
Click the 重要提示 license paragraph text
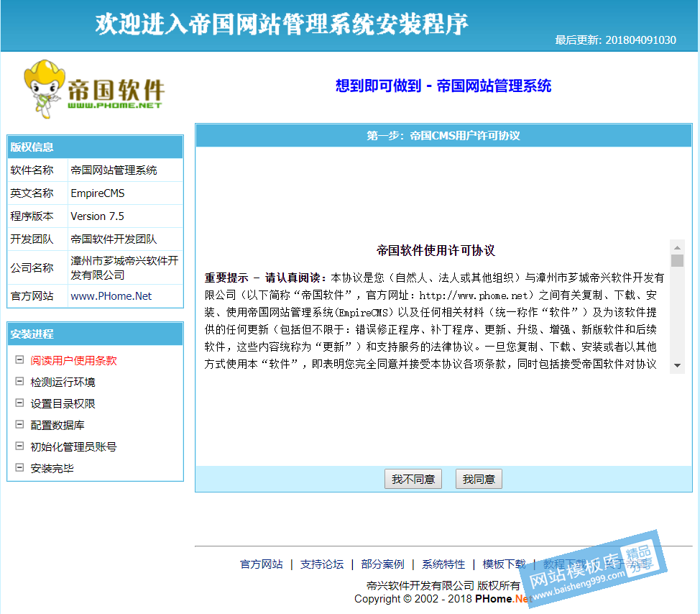(x=434, y=321)
